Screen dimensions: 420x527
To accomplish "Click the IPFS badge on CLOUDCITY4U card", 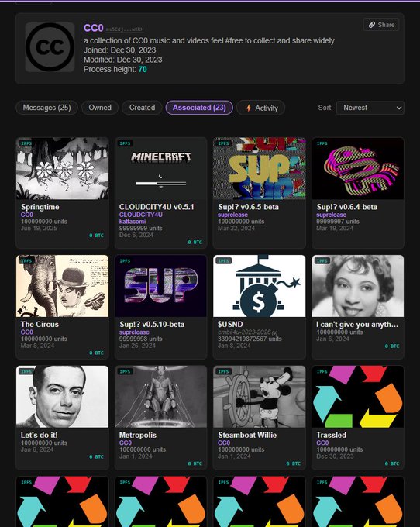I will click(x=125, y=143).
